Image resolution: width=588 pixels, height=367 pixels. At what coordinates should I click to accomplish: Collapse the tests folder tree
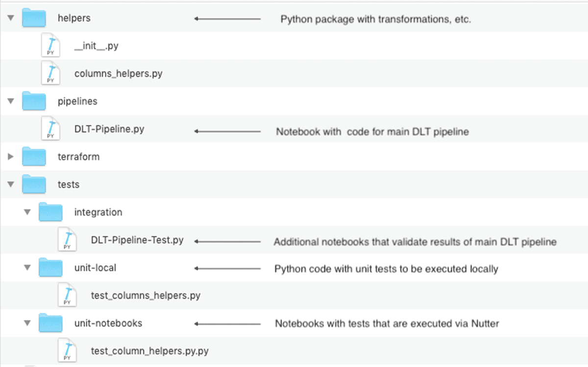tap(11, 184)
